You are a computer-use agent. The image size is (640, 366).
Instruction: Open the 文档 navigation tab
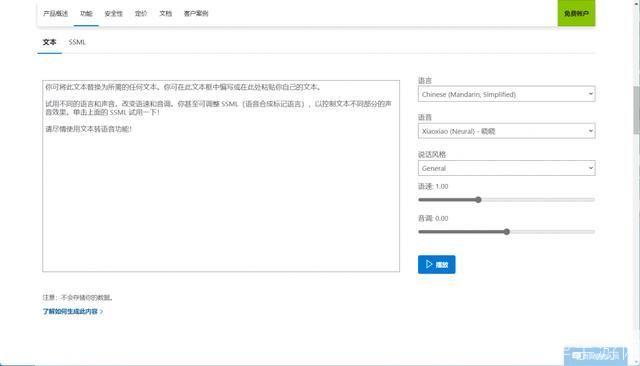(165, 13)
